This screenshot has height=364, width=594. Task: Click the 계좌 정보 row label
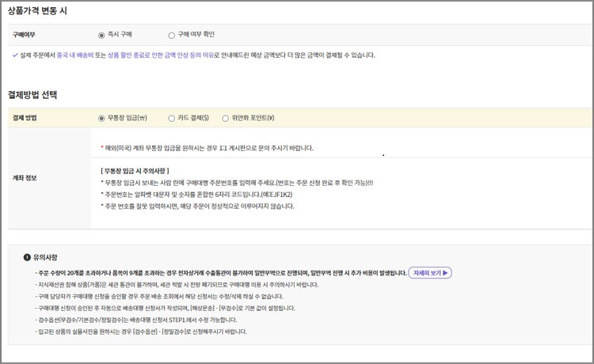[x=25, y=178]
